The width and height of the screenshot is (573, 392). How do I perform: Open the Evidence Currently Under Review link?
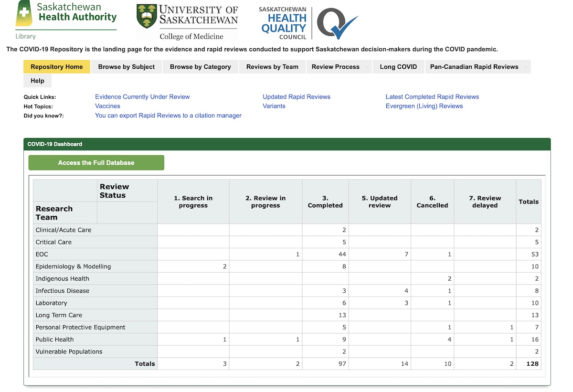pos(142,96)
